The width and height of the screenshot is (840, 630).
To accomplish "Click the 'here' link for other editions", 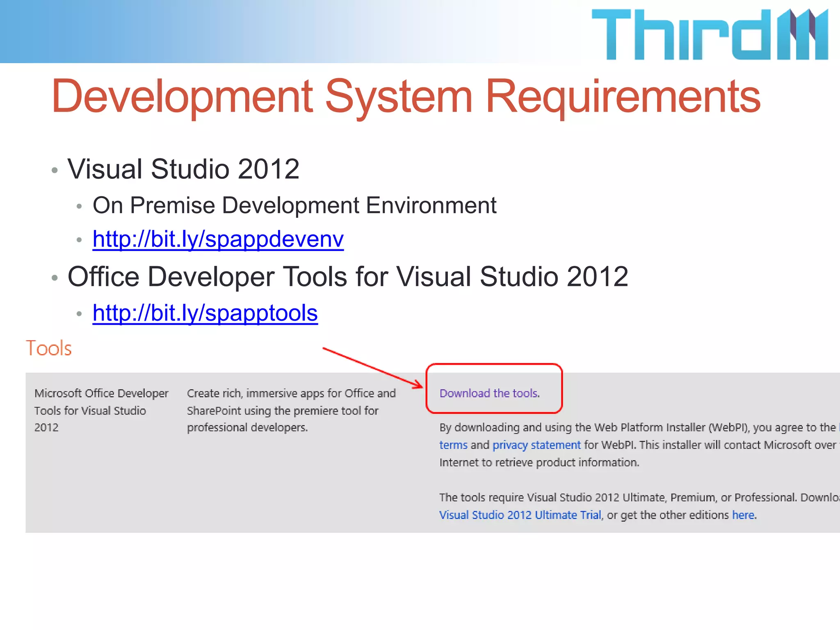I will coord(743,515).
